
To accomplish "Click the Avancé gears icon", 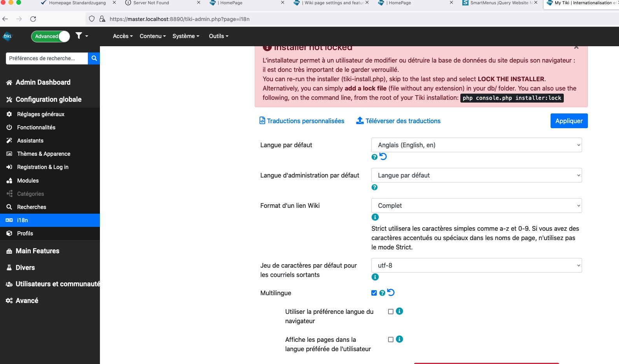I will click(x=9, y=301).
